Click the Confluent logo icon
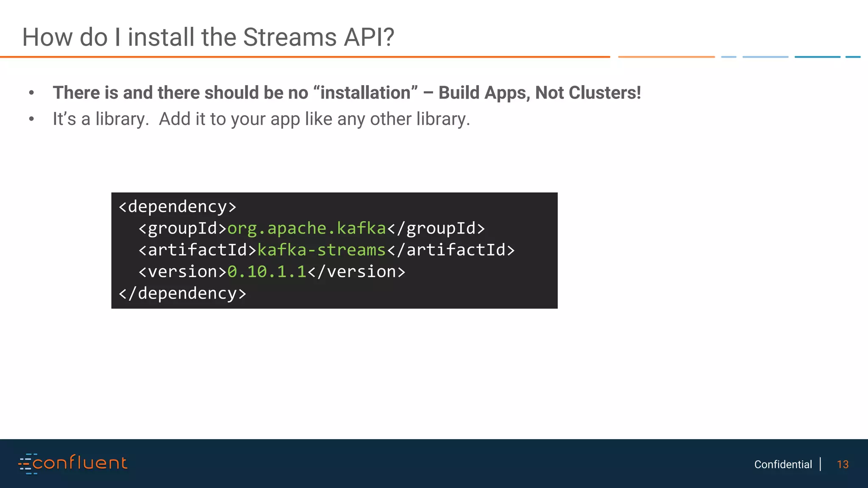868x488 pixels. 25,463
